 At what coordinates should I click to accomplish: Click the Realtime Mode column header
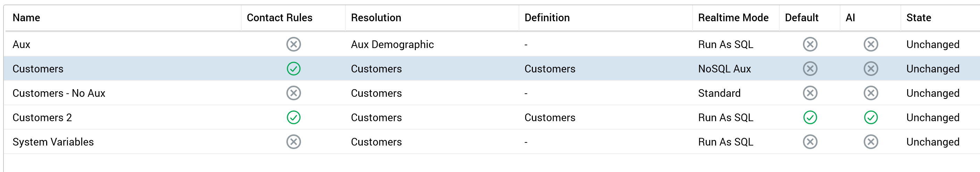point(733,17)
